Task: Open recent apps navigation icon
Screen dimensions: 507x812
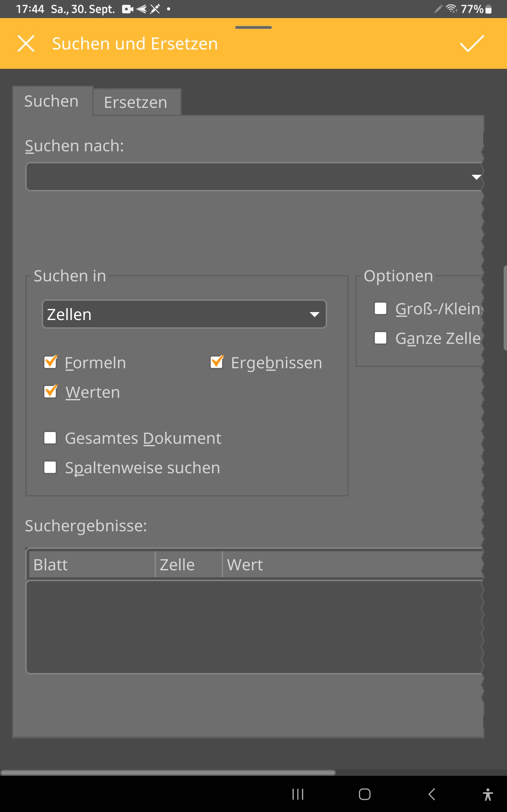Action: click(x=298, y=794)
